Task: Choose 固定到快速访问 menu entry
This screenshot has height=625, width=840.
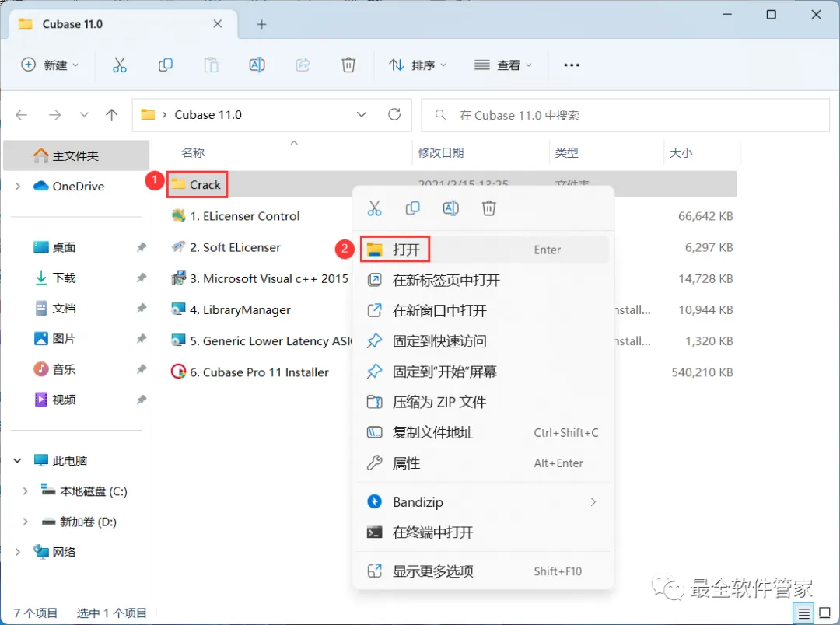Action: [x=484, y=341]
